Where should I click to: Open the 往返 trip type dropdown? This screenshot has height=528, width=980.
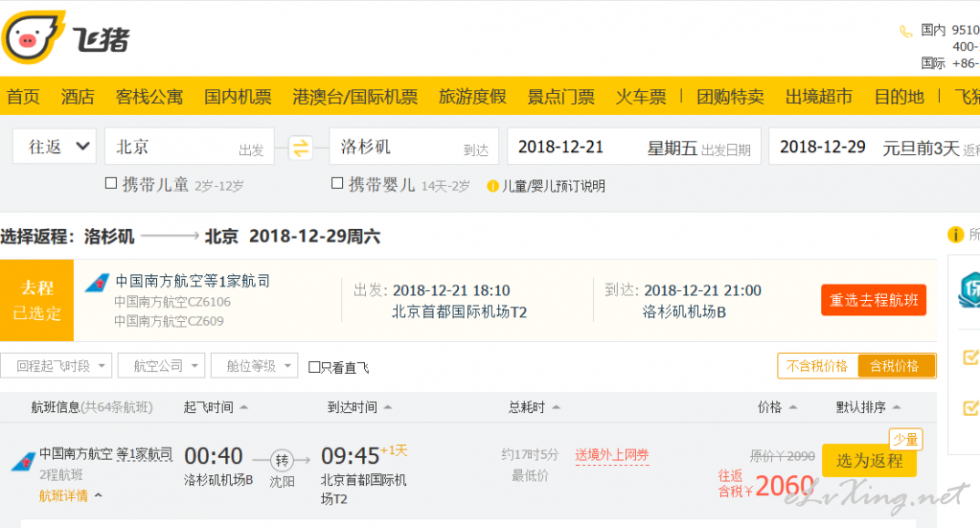(55, 147)
